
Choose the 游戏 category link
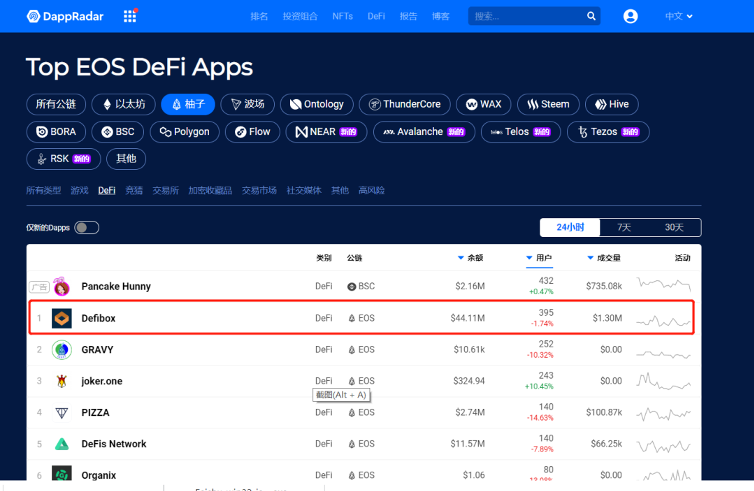[79, 190]
